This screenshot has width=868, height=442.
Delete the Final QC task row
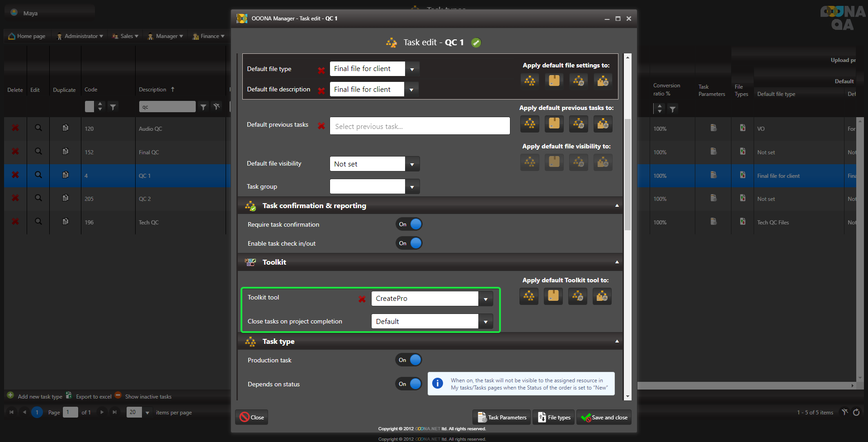click(x=15, y=152)
